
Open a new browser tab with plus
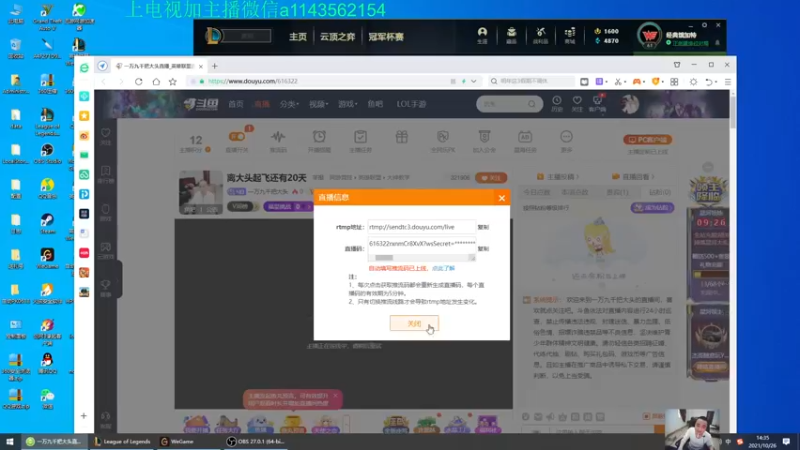click(x=214, y=66)
